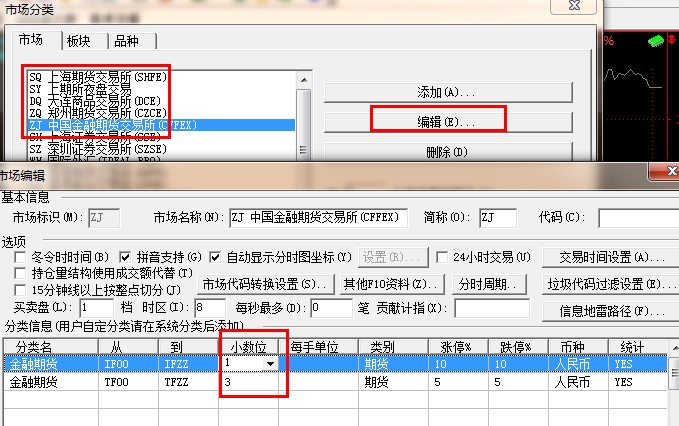This screenshot has width=679, height=426.
Task: Open 垃圾代码过滤设置(E).. dialog
Action: click(x=611, y=284)
